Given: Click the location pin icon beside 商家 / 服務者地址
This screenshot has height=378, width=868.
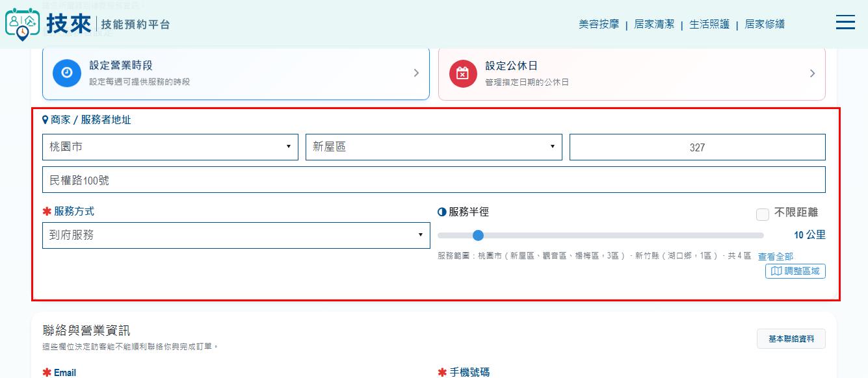Looking at the screenshot, I should click(46, 120).
